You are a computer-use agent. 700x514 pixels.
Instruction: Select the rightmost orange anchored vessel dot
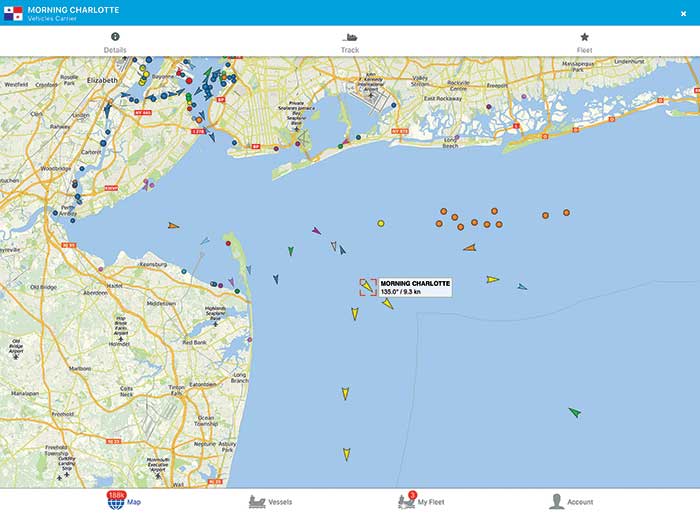pyautogui.click(x=566, y=213)
